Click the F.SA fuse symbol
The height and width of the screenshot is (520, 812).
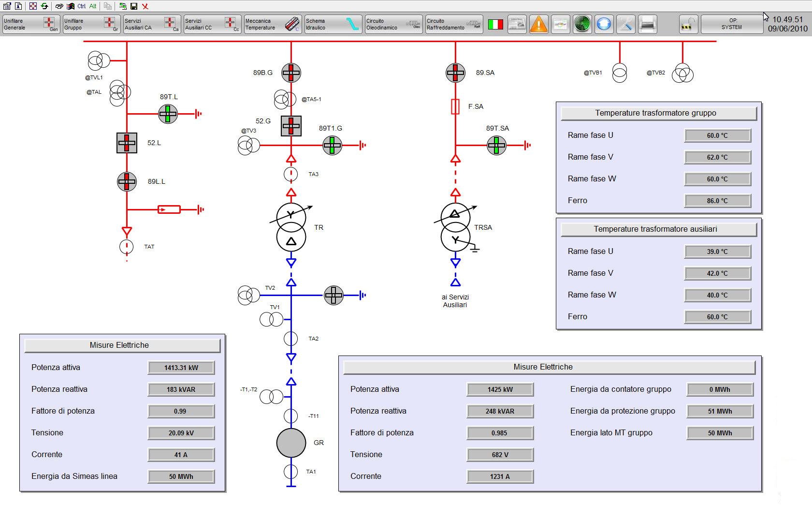tap(455, 106)
